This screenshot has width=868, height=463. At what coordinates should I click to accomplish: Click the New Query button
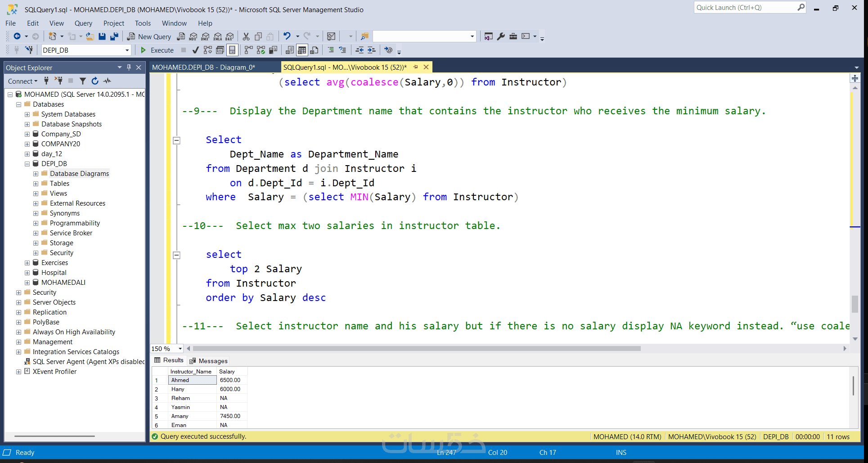pyautogui.click(x=149, y=36)
